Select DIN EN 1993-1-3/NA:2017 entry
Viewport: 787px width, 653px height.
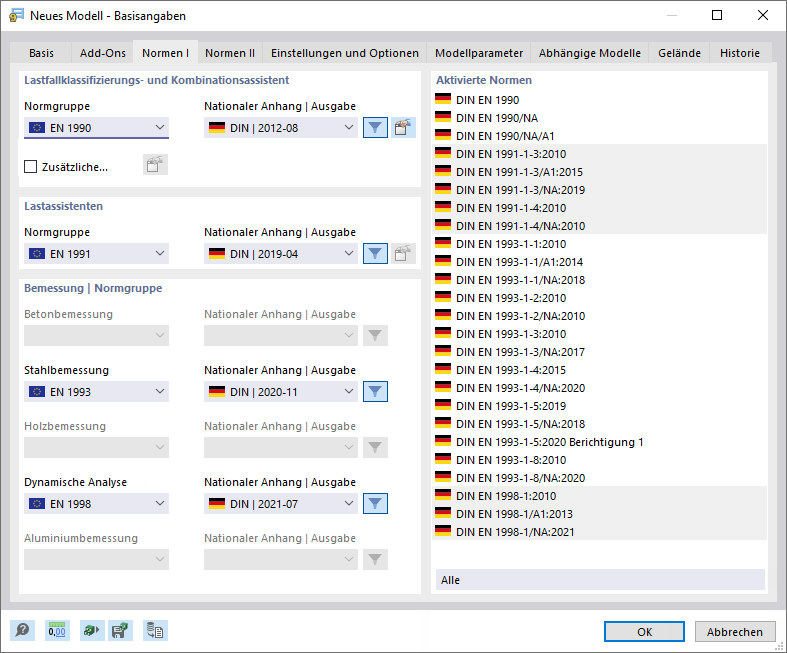[599, 352]
